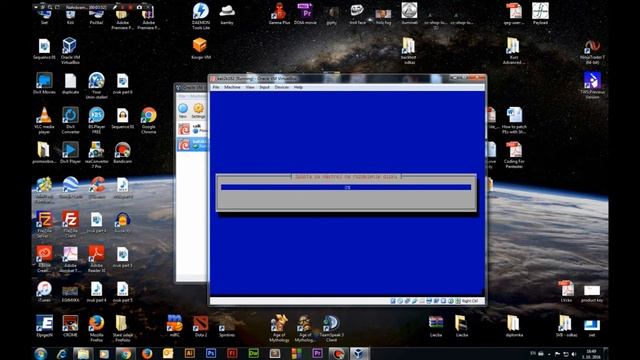Click Settings gear in VirtualBox Manager toolbar
Viewport: 640px width, 360px height.
click(x=198, y=110)
